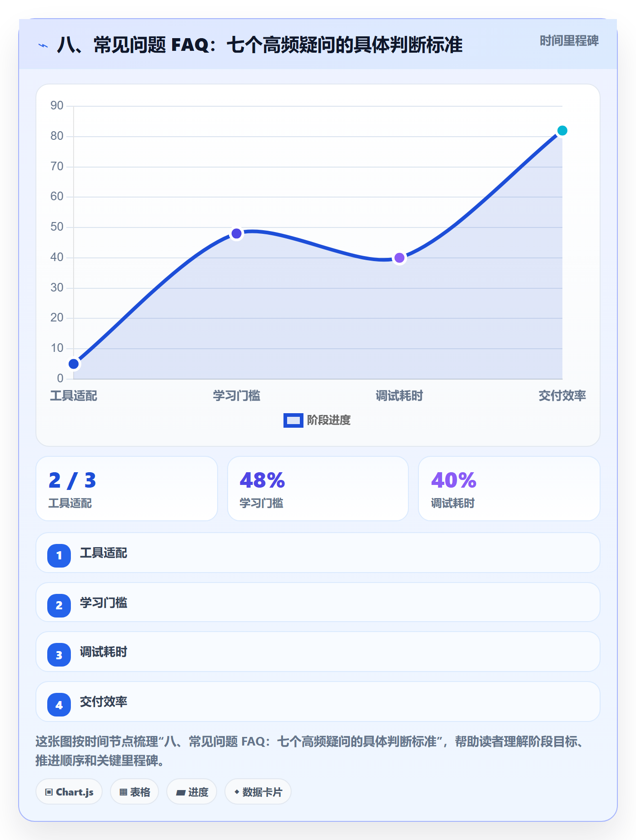The width and height of the screenshot is (636, 840).
Task: Click the 学习门槛 x-axis label
Action: tap(237, 396)
